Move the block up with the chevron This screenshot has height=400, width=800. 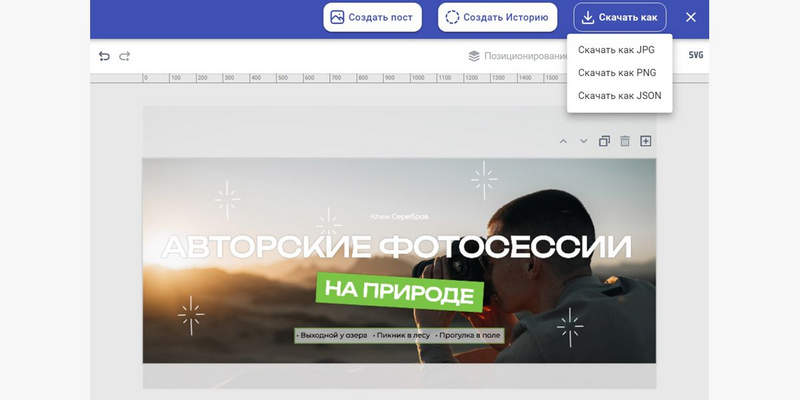pos(563,141)
